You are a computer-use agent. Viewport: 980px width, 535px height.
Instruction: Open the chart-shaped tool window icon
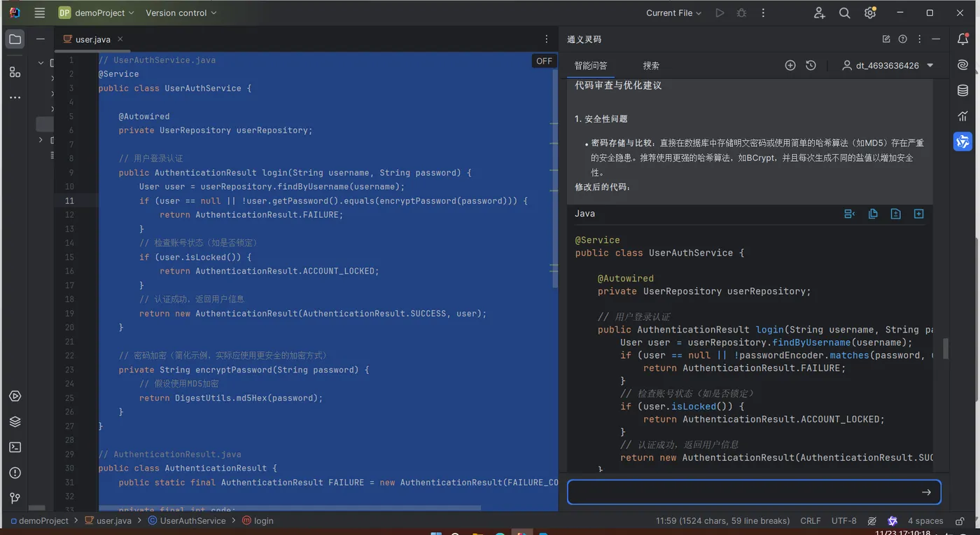(963, 116)
